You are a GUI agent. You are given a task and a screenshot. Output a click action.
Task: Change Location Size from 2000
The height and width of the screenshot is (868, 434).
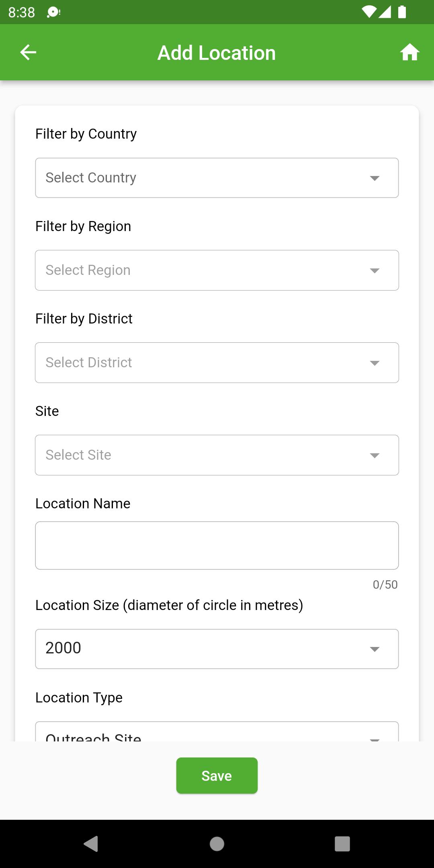coord(217,649)
